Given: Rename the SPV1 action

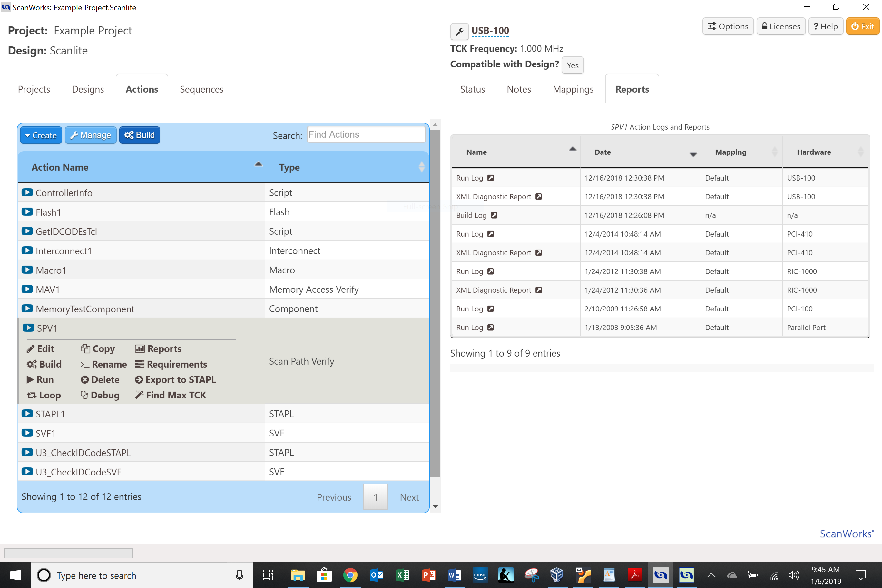Looking at the screenshot, I should click(x=104, y=364).
